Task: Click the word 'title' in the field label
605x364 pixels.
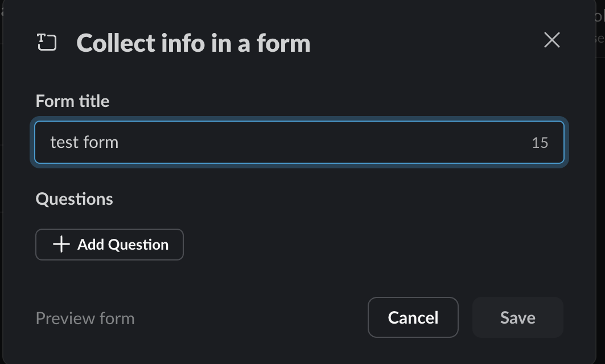Action: point(94,101)
